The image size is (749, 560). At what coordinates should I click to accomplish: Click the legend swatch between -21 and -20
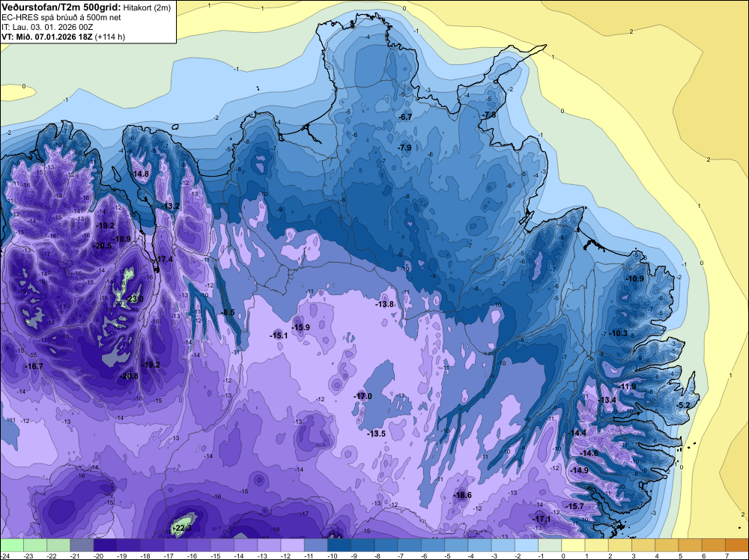82,545
